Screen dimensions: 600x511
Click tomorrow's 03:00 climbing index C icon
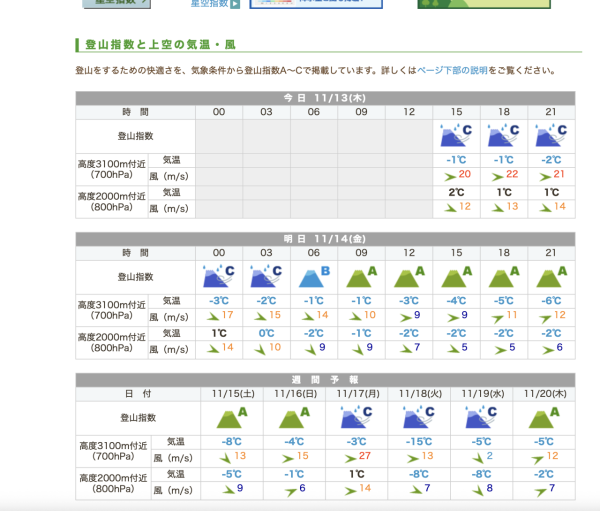(x=266, y=276)
